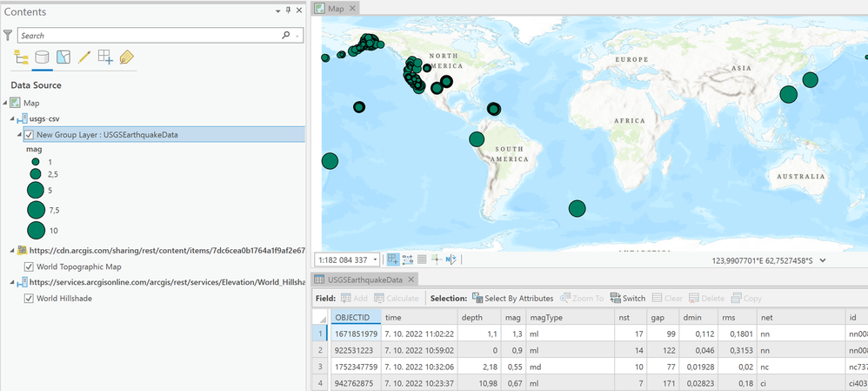The image size is (868, 391).
Task: Toggle the map Grid icon
Action: [x=422, y=259]
